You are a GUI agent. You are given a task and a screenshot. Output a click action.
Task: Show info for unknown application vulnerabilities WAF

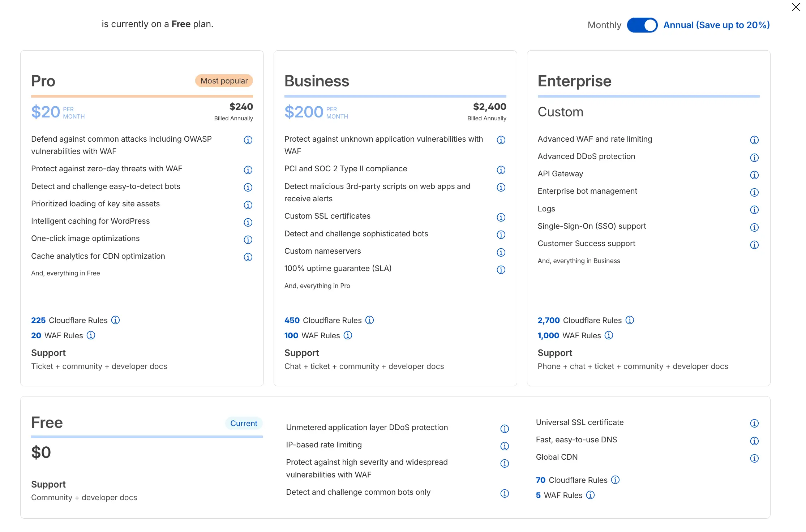(x=501, y=140)
